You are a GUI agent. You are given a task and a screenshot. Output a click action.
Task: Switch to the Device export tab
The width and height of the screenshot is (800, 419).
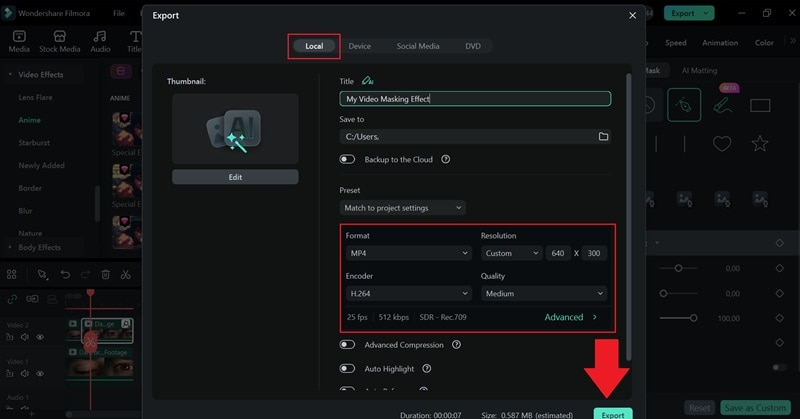(x=360, y=46)
